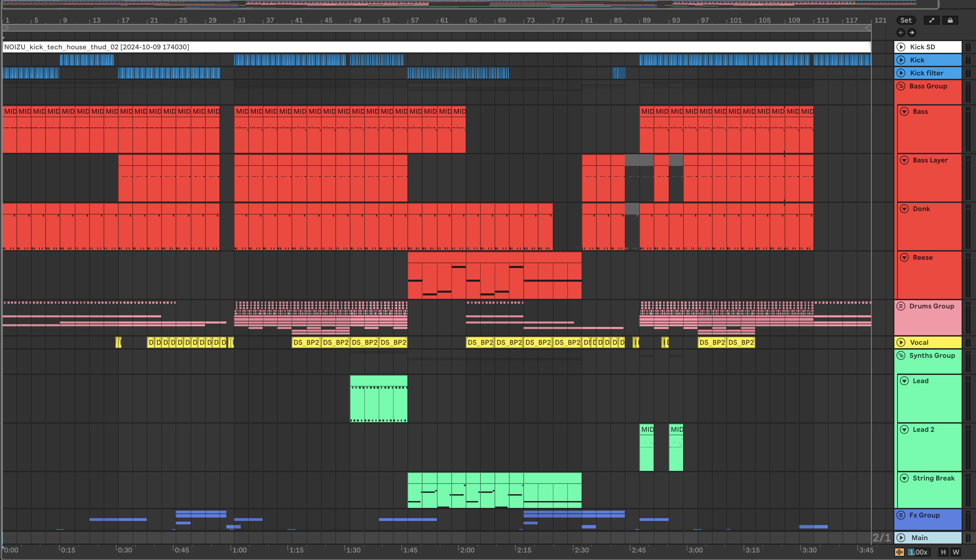Click the Lock Envelopes padlock icon

(950, 20)
